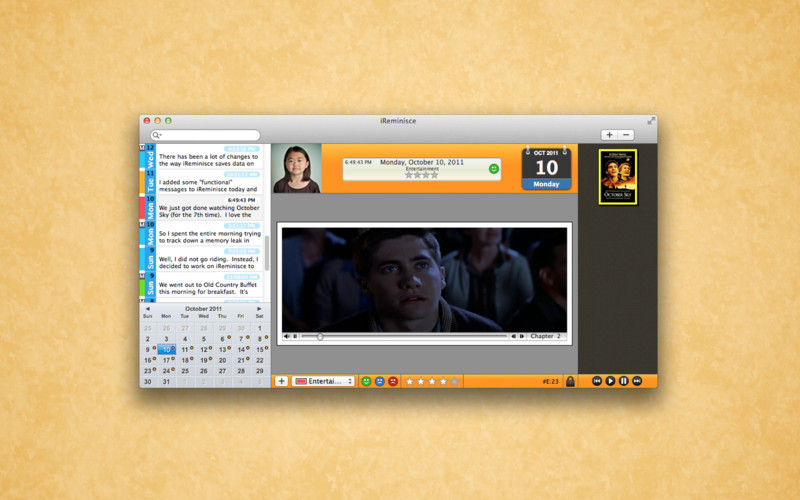Enter full screen with the window corner arrows
This screenshot has height=500, width=800.
tap(652, 121)
